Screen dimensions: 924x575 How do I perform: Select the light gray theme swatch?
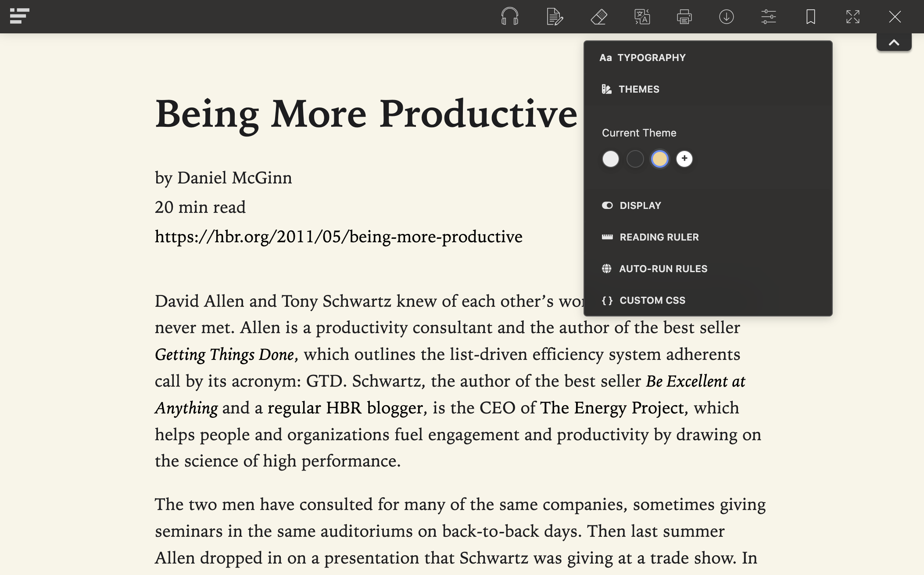point(611,159)
